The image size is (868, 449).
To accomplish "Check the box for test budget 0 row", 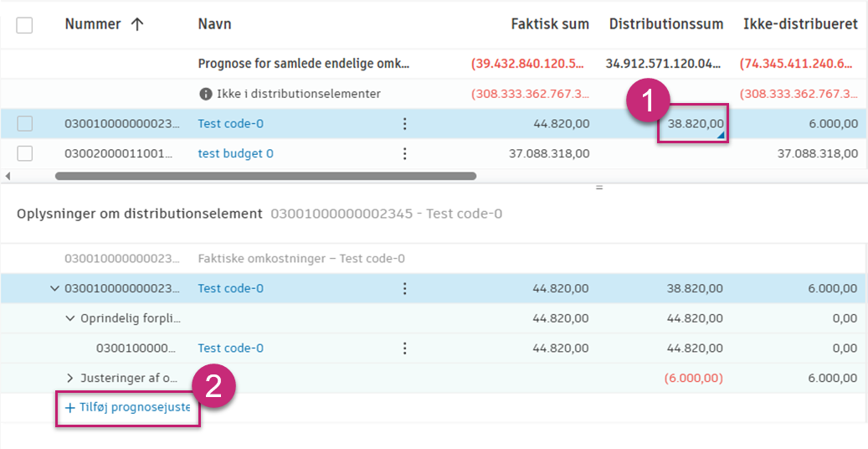I will click(25, 153).
